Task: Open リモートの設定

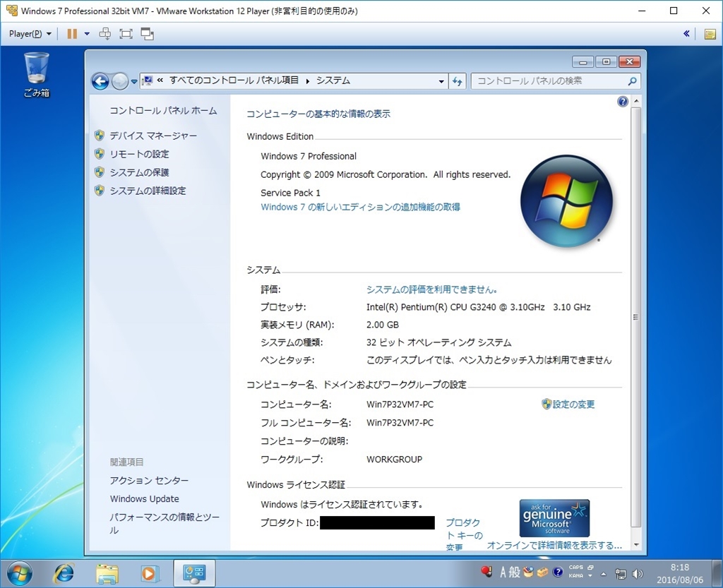Action: (139, 154)
